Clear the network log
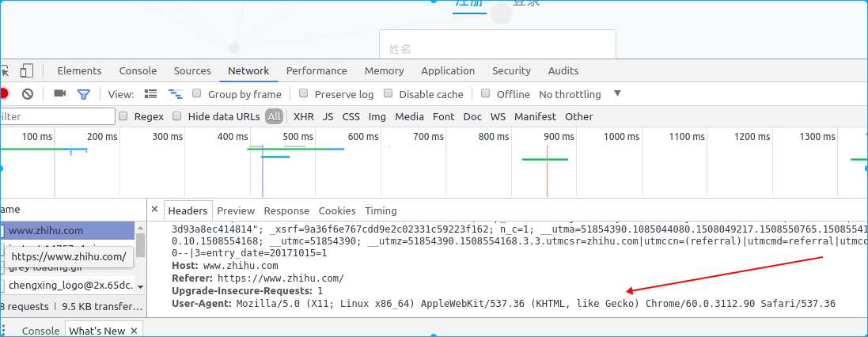 point(28,94)
